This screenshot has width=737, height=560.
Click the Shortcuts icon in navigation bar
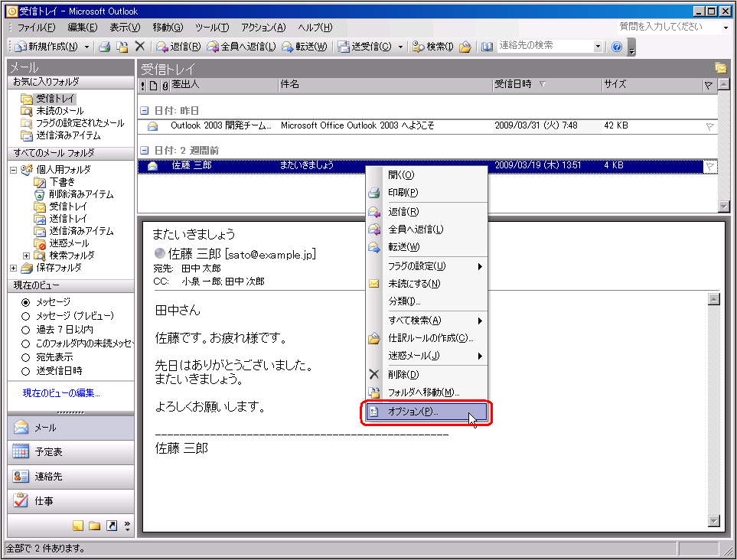(x=111, y=526)
